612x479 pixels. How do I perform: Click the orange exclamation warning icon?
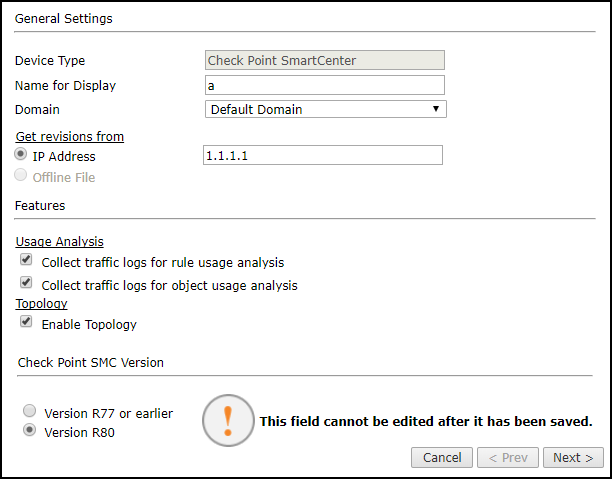228,420
